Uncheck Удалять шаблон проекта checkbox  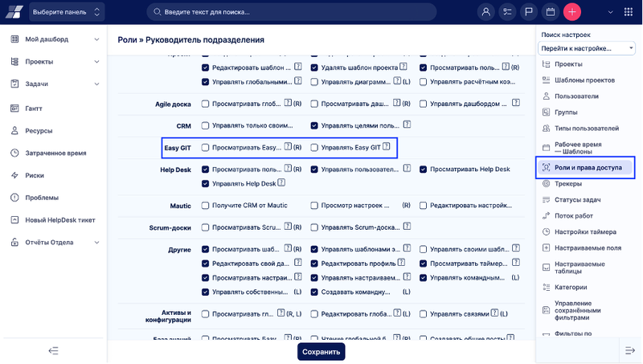click(x=314, y=67)
